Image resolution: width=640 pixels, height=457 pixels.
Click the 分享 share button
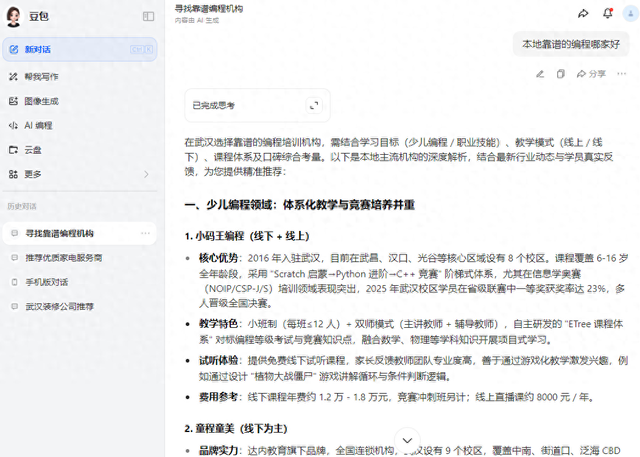(x=591, y=74)
